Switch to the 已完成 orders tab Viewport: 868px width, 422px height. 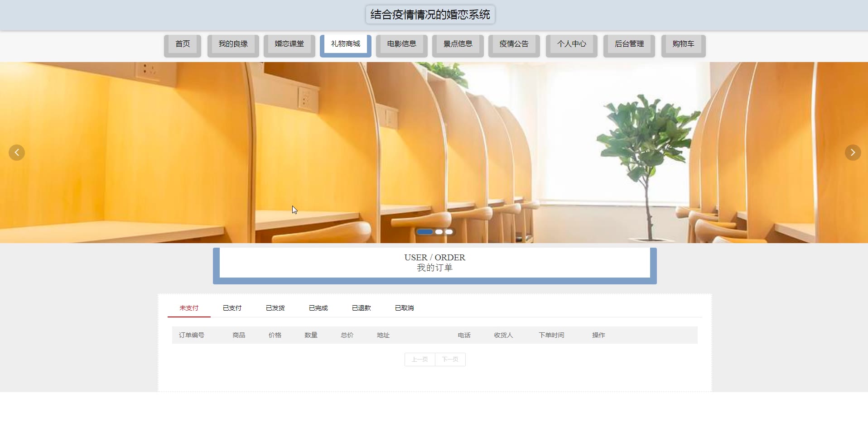(318, 308)
